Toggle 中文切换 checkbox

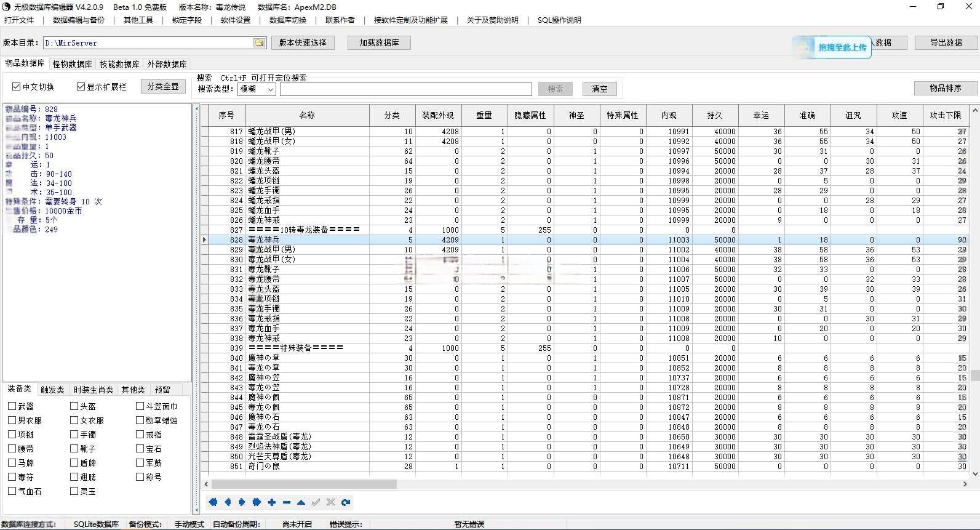click(17, 87)
